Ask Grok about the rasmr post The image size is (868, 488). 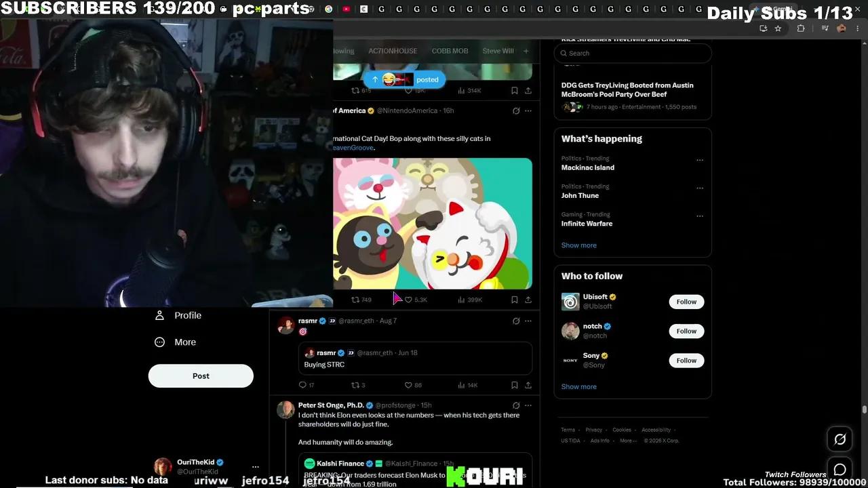coord(516,321)
